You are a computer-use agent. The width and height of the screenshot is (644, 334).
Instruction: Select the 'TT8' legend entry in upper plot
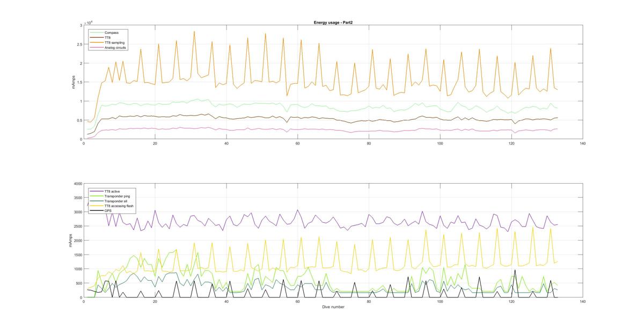click(107, 38)
